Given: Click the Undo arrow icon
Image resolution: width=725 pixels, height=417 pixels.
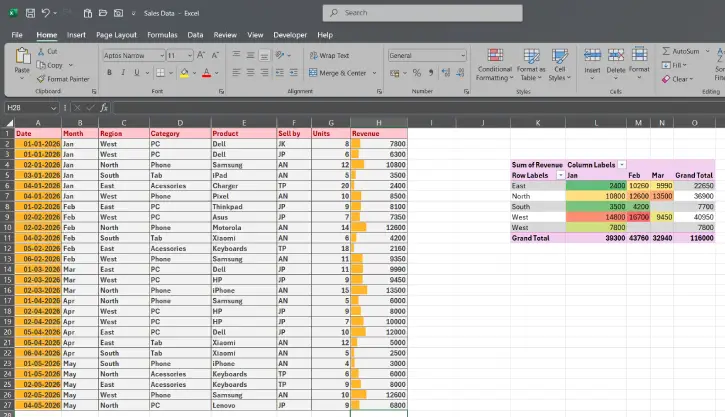Looking at the screenshot, I should click(45, 13).
